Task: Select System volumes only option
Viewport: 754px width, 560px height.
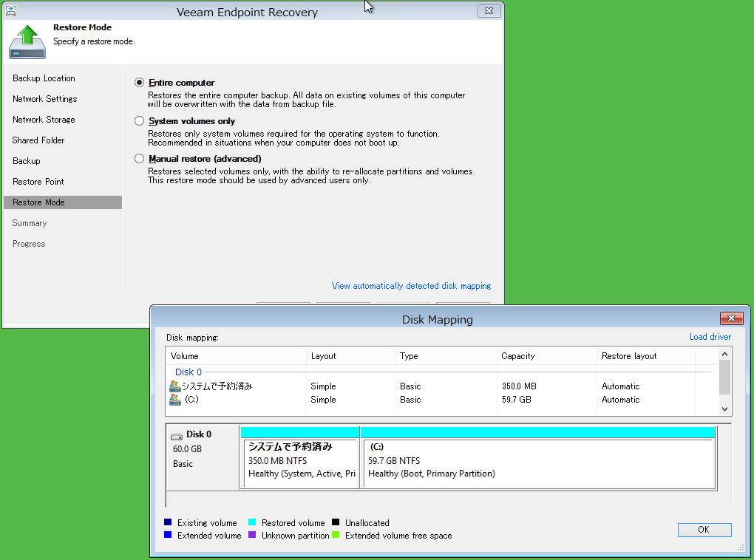Action: click(139, 121)
